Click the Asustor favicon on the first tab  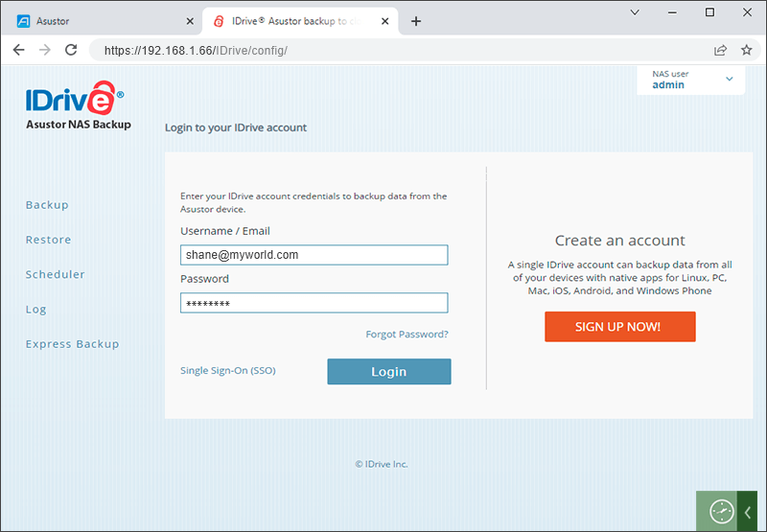coord(23,21)
